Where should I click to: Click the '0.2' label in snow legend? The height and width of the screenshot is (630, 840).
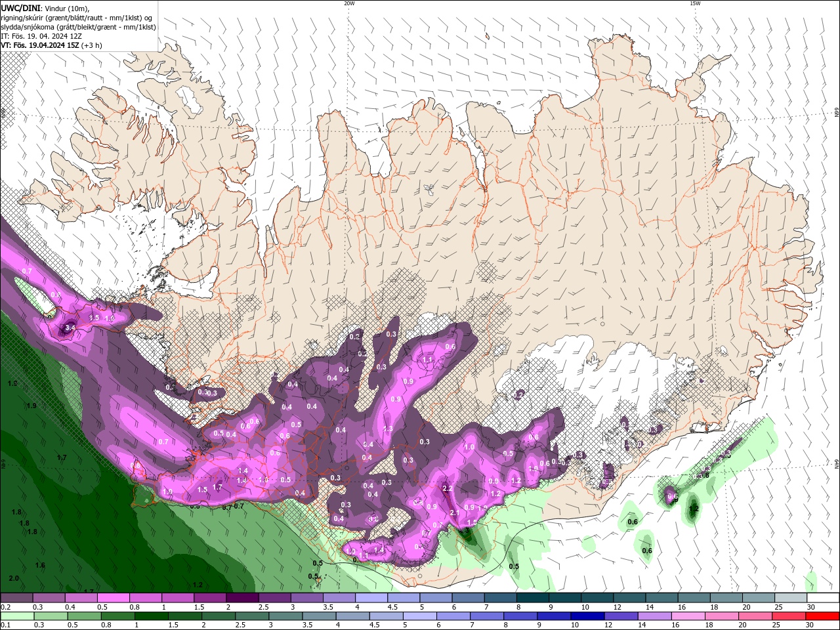coord(6,607)
